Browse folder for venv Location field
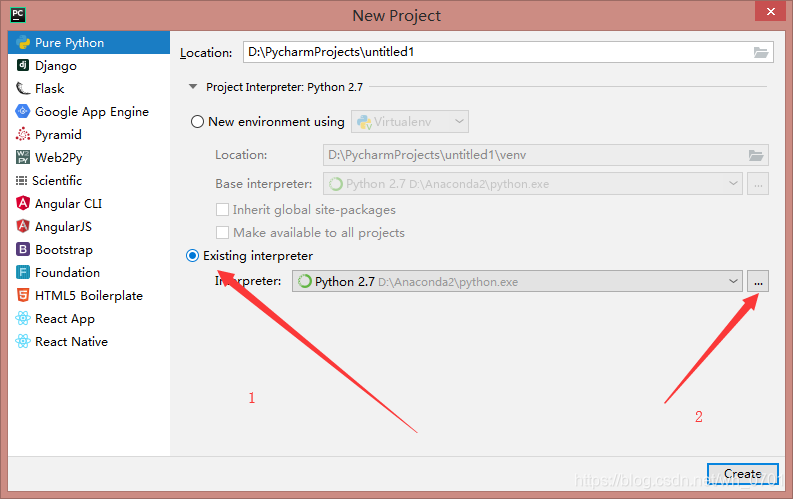Image resolution: width=793 pixels, height=499 pixels. click(x=756, y=155)
